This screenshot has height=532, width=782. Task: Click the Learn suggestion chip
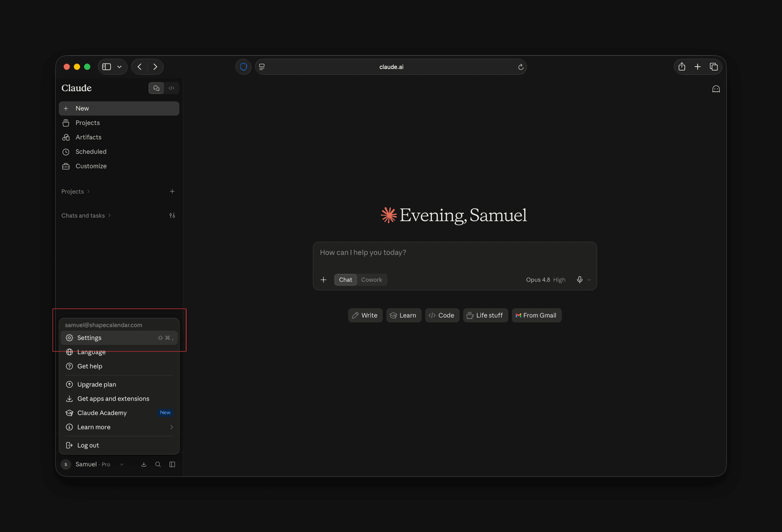(403, 315)
